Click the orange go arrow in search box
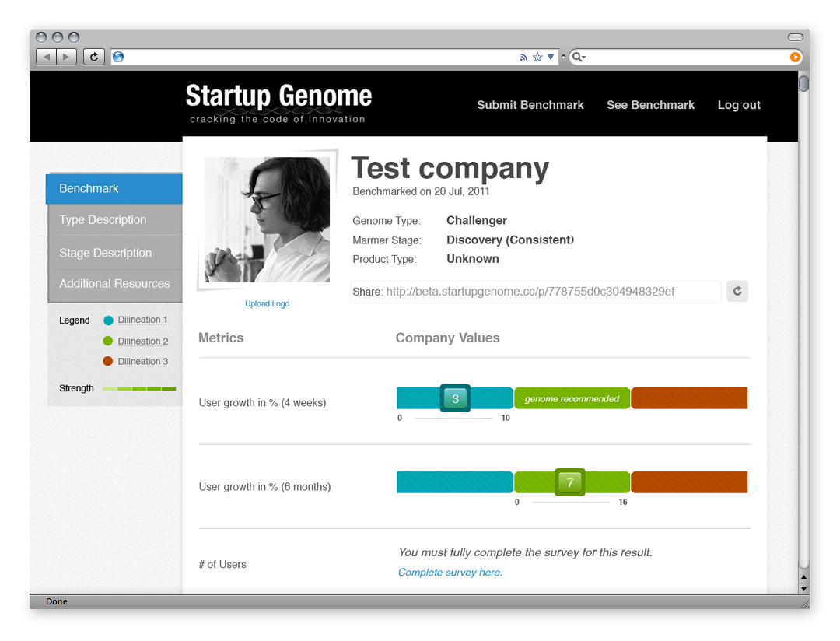This screenshot has height=641, width=840. [795, 57]
